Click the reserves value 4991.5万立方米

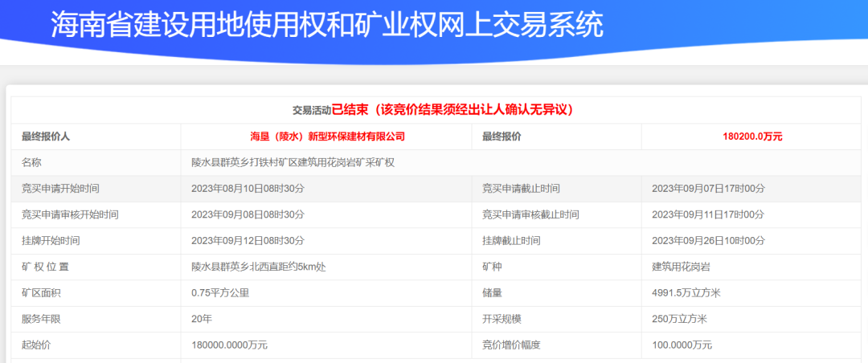[686, 292]
